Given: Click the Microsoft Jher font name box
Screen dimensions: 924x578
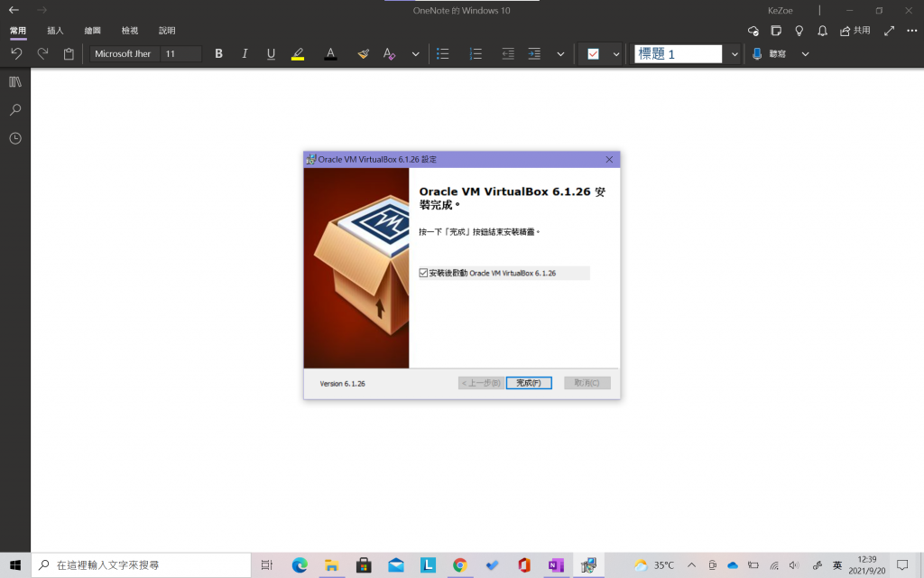Looking at the screenshot, I should [x=124, y=53].
